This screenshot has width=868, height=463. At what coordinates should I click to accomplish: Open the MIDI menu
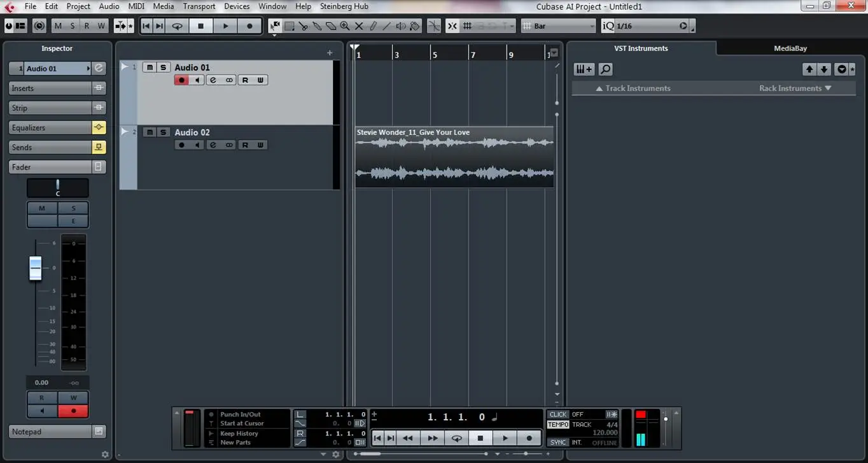(136, 6)
